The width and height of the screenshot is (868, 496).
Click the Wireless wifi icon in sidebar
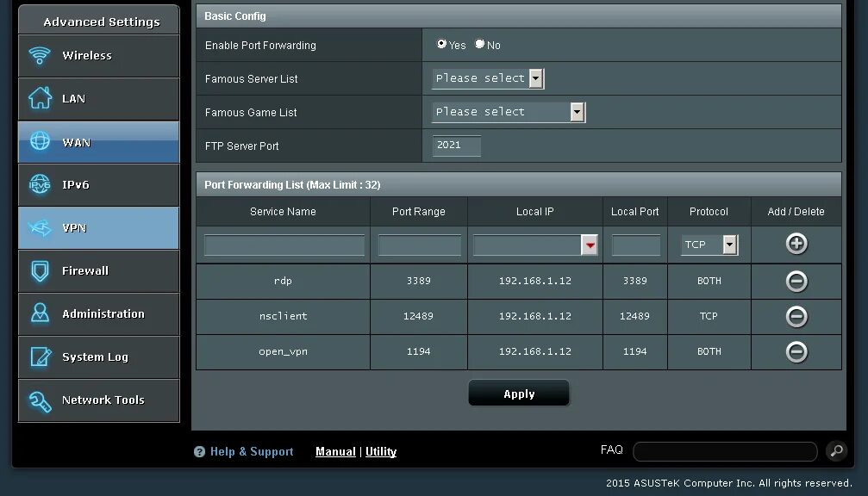40,55
